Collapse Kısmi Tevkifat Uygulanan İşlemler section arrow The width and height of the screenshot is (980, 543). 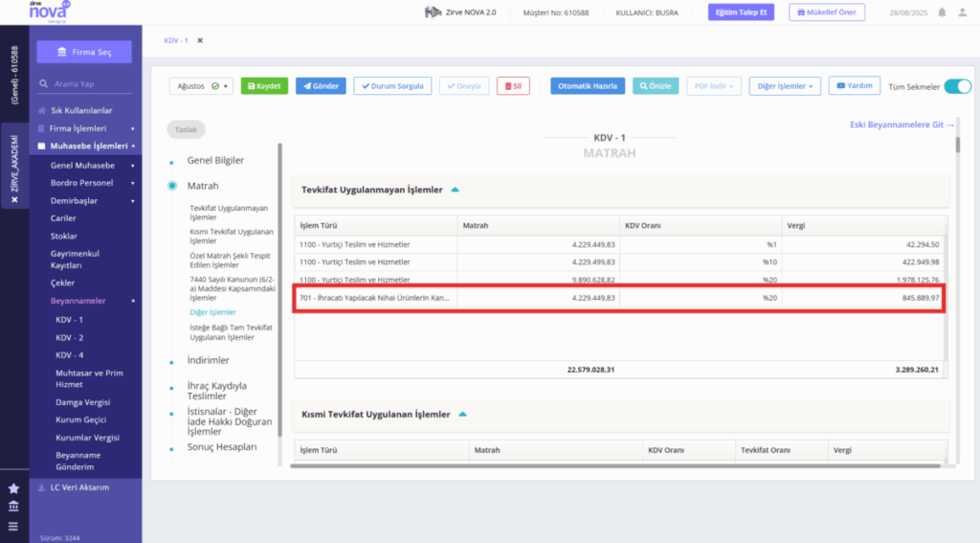pos(462,414)
